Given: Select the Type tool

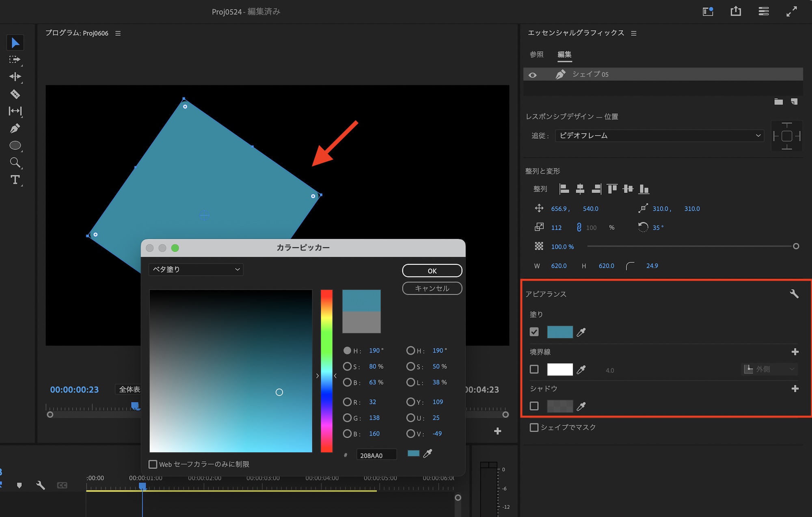Looking at the screenshot, I should point(15,180).
